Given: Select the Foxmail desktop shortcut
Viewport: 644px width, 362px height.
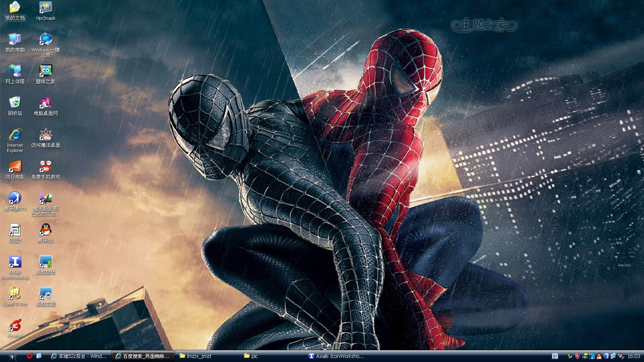Looking at the screenshot, I should [15, 329].
